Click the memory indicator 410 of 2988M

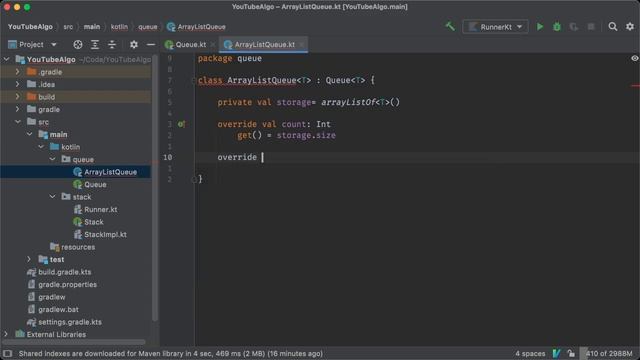[x=609, y=353]
